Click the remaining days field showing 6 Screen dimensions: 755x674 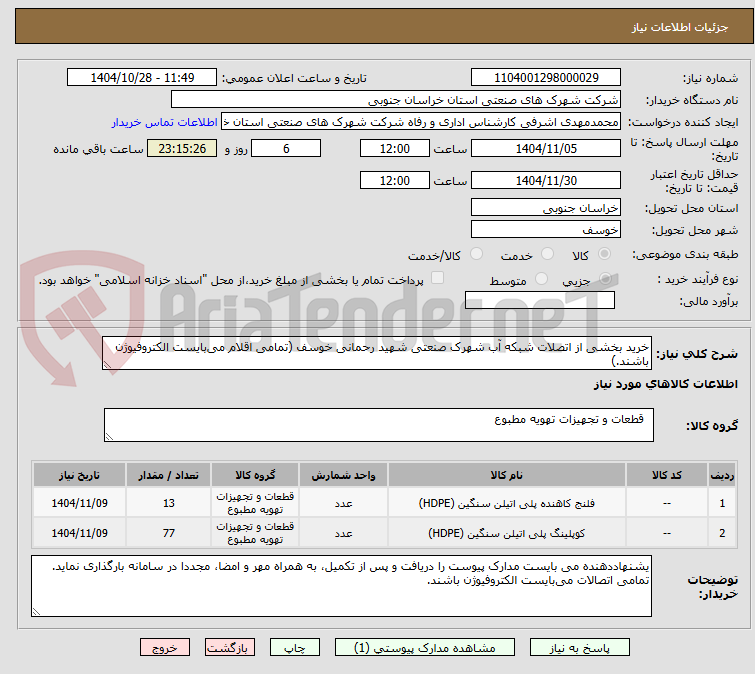(x=286, y=148)
